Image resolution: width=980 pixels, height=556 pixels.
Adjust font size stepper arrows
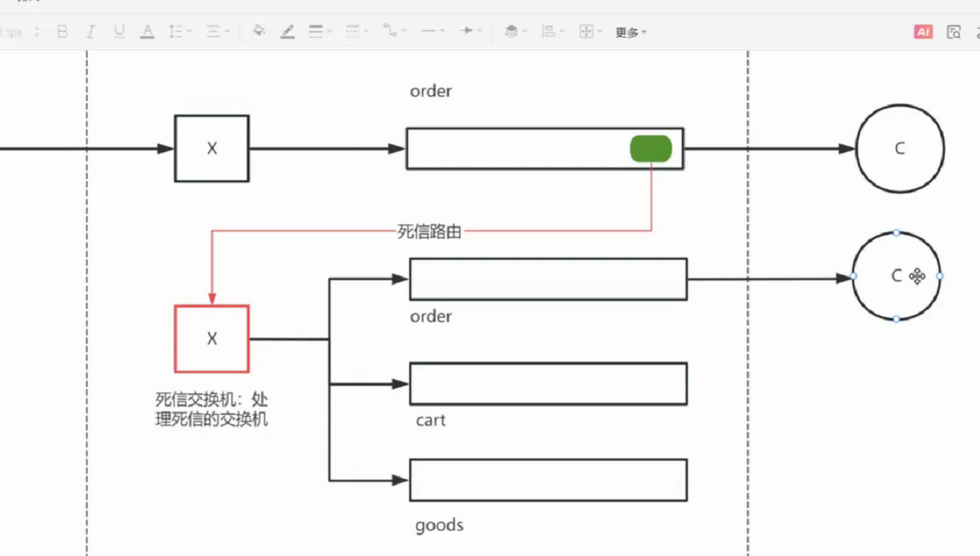click(x=37, y=31)
